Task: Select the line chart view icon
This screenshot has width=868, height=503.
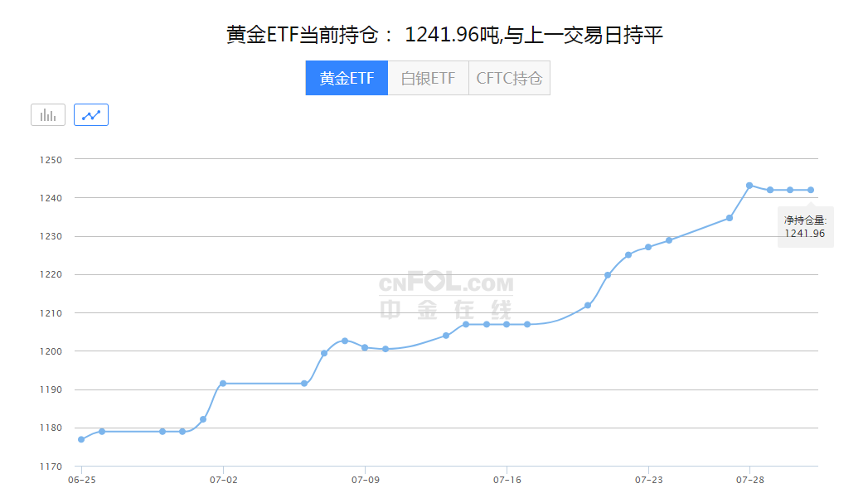Action: pos(91,115)
